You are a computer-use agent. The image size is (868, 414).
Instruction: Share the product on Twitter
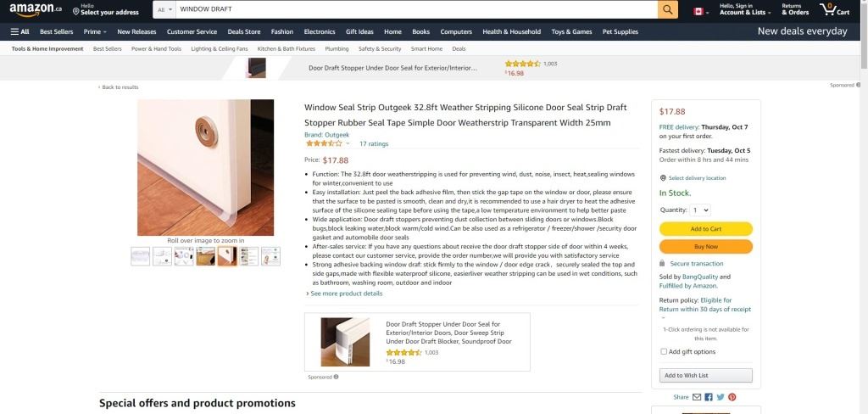point(721,397)
